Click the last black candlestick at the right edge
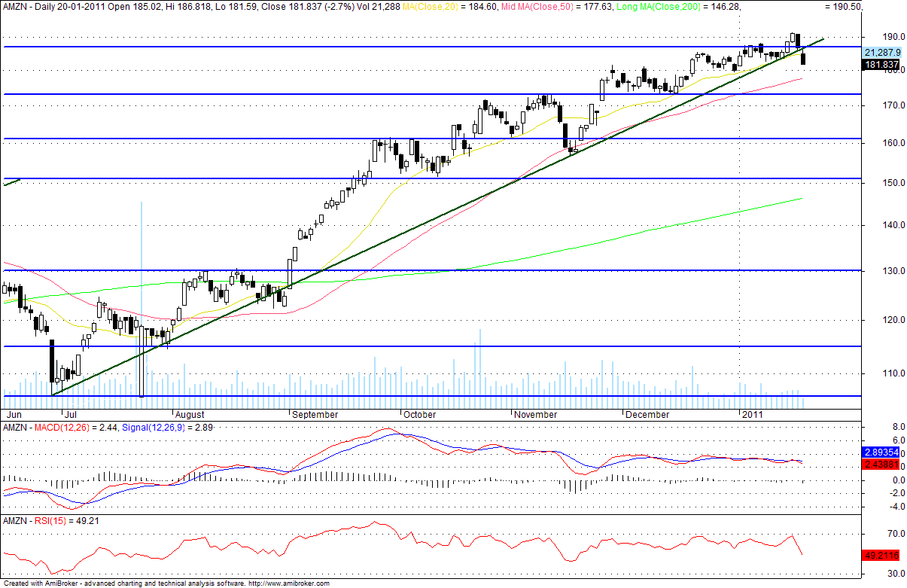 (803, 57)
